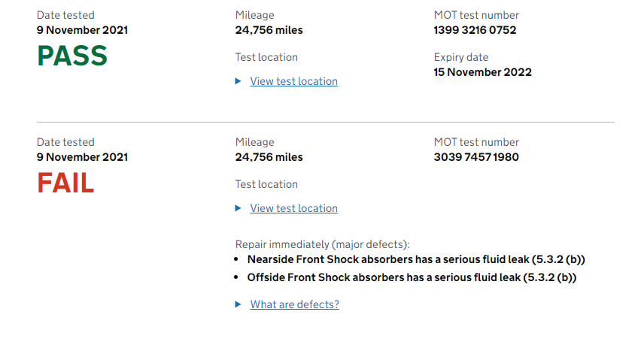
Task: Click the red FAIL result text
Action: click(x=65, y=183)
